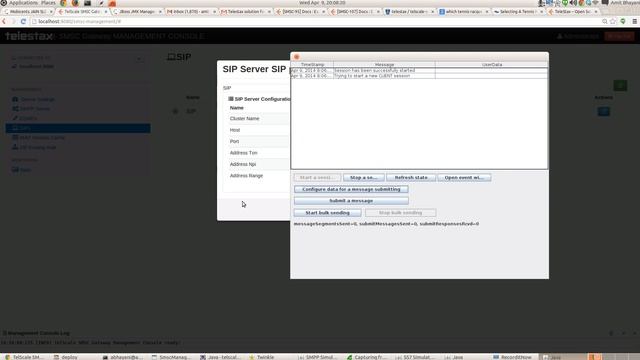Reload the page with the refresh icon
This screenshot has width=640, height=360.
tap(23, 21)
